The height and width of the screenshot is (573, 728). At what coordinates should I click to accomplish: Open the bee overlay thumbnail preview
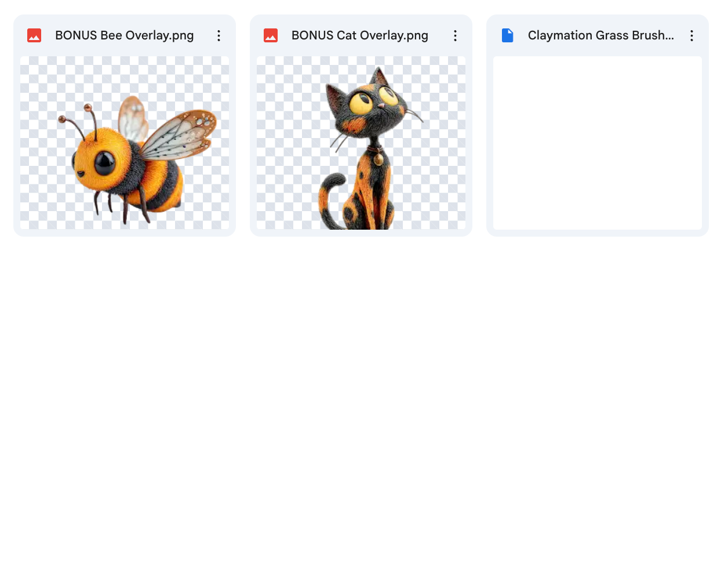125,143
